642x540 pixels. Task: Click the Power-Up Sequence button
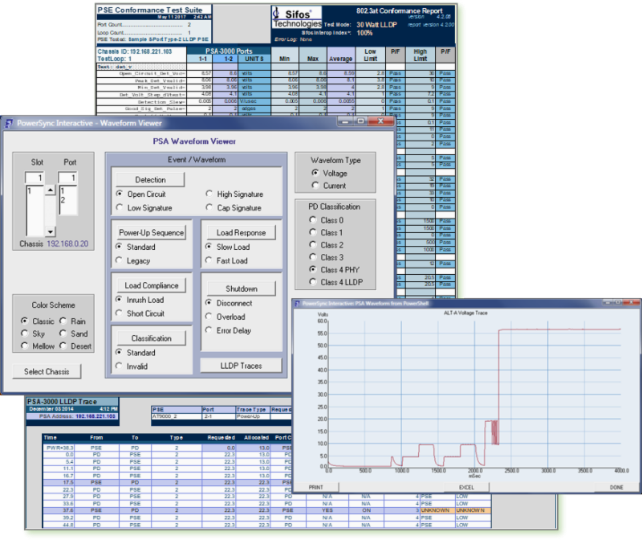[151, 233]
